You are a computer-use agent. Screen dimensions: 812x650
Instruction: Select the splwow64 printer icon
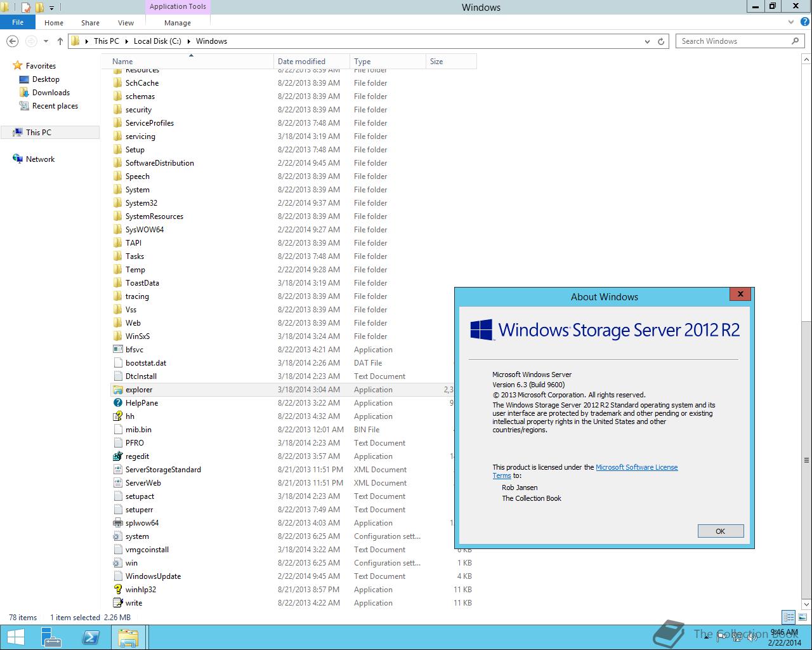(117, 523)
